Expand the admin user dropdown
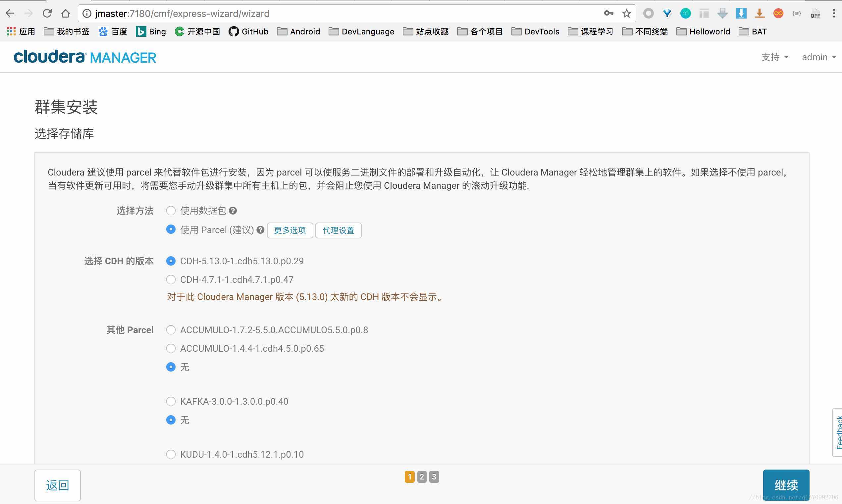 pyautogui.click(x=819, y=57)
